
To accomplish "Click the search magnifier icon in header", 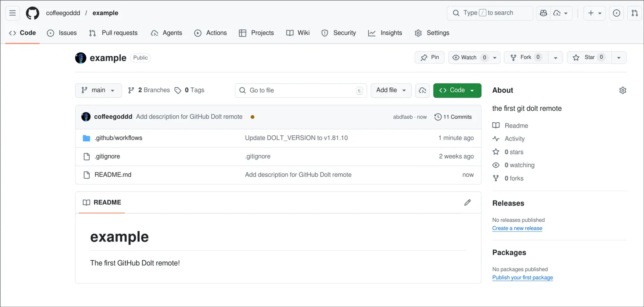I will [456, 13].
